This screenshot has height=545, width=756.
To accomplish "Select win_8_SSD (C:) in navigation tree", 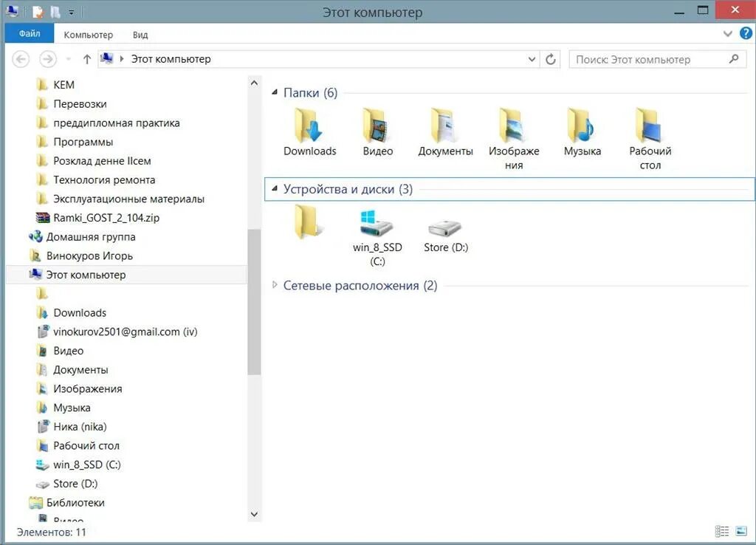I will [x=87, y=465].
